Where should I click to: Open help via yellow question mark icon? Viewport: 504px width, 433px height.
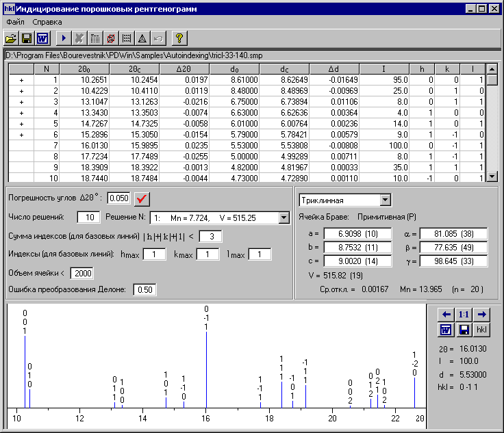click(179, 38)
